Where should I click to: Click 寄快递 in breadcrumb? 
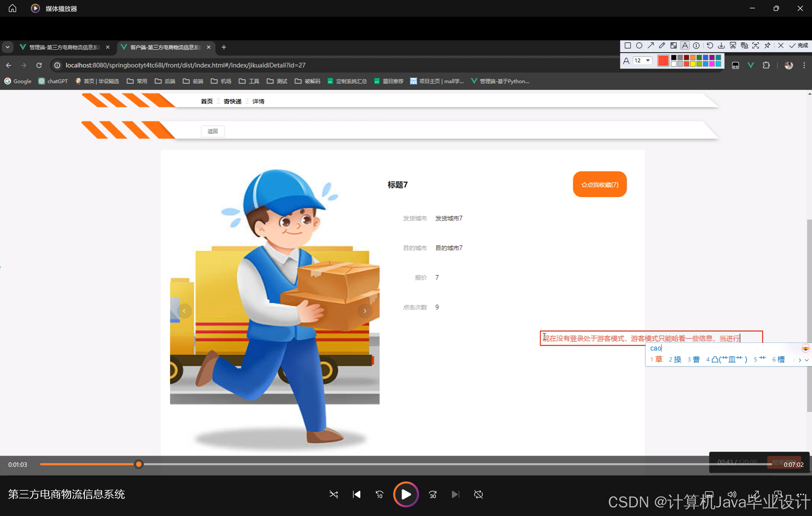[x=232, y=101]
